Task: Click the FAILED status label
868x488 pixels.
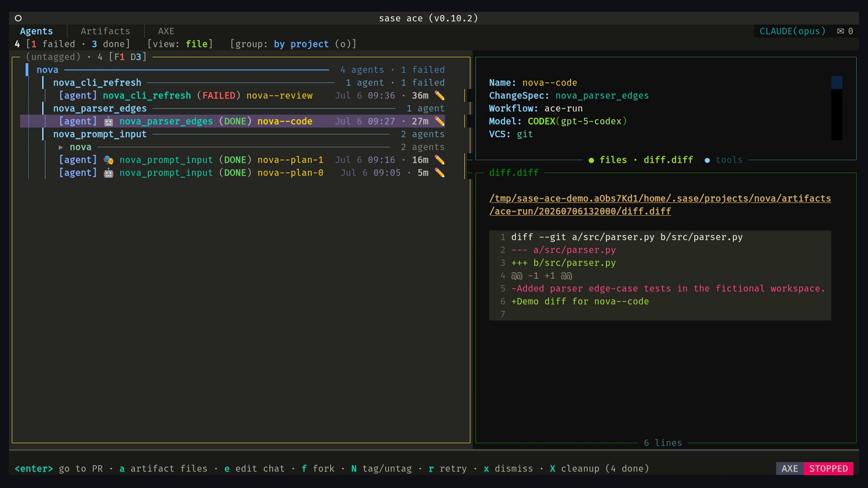Action: click(x=219, y=95)
